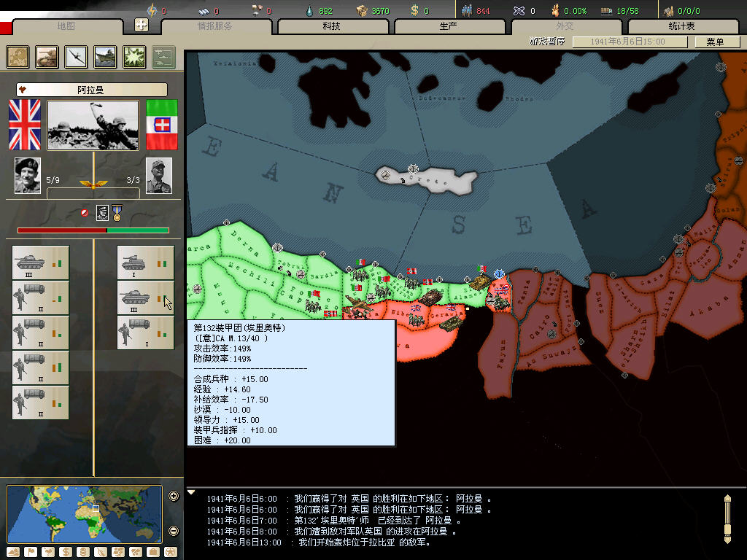The width and height of the screenshot is (747, 560).
Task: Click the red prohibited circle icon
Action: tap(85, 213)
